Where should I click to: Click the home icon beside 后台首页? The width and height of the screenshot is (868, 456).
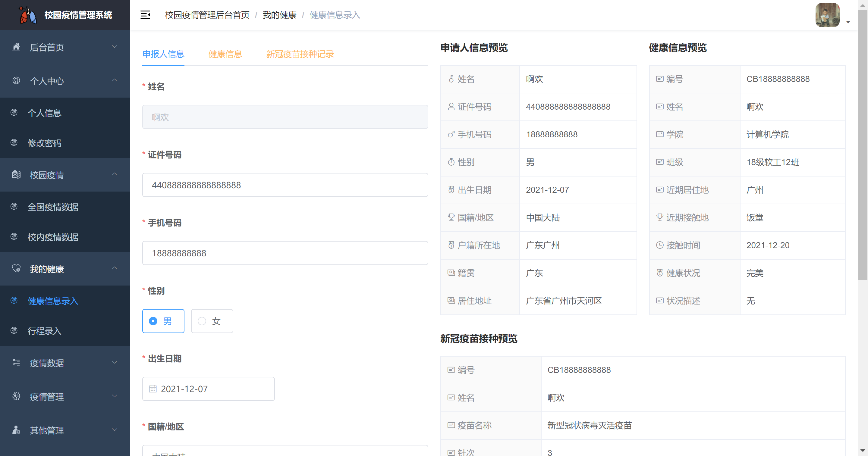tap(16, 47)
